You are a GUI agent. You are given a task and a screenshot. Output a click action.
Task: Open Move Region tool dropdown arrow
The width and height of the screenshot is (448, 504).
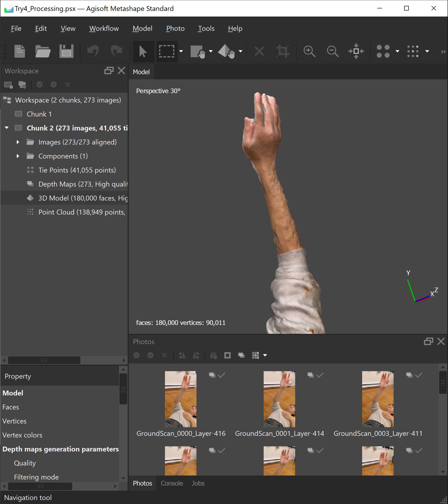point(211,51)
